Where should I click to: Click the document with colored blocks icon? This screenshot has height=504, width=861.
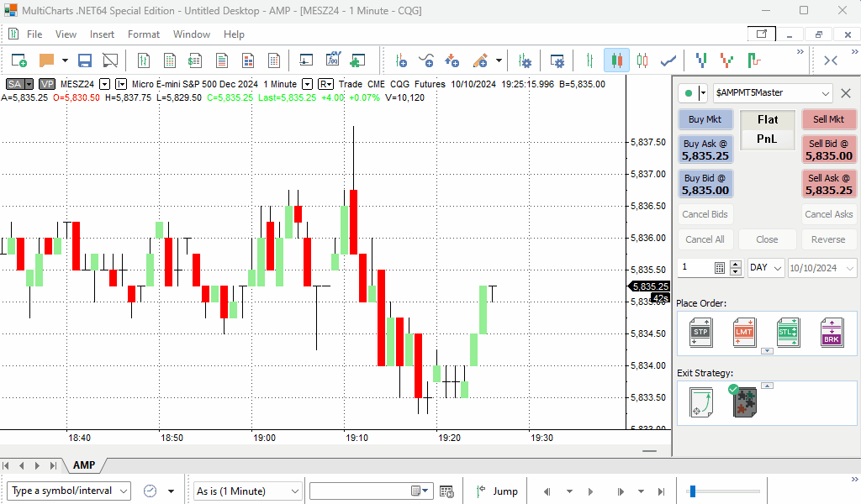tap(248, 60)
